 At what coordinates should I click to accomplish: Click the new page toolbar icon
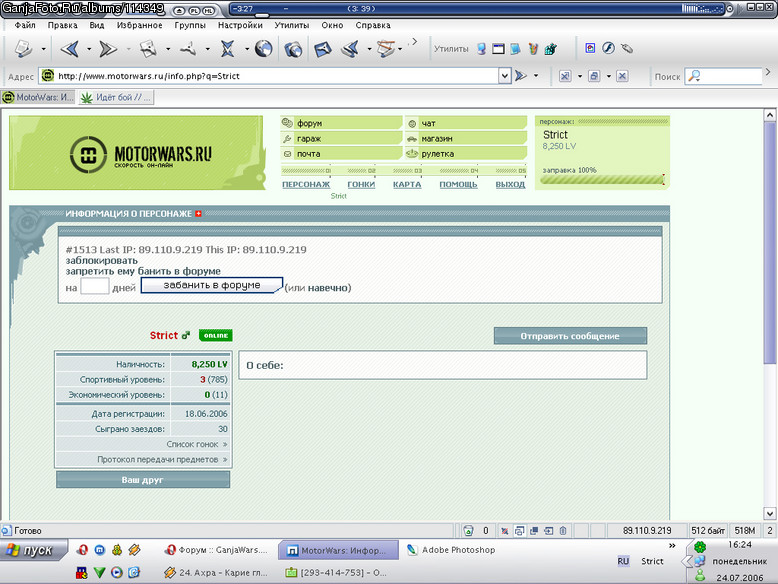[x=23, y=49]
